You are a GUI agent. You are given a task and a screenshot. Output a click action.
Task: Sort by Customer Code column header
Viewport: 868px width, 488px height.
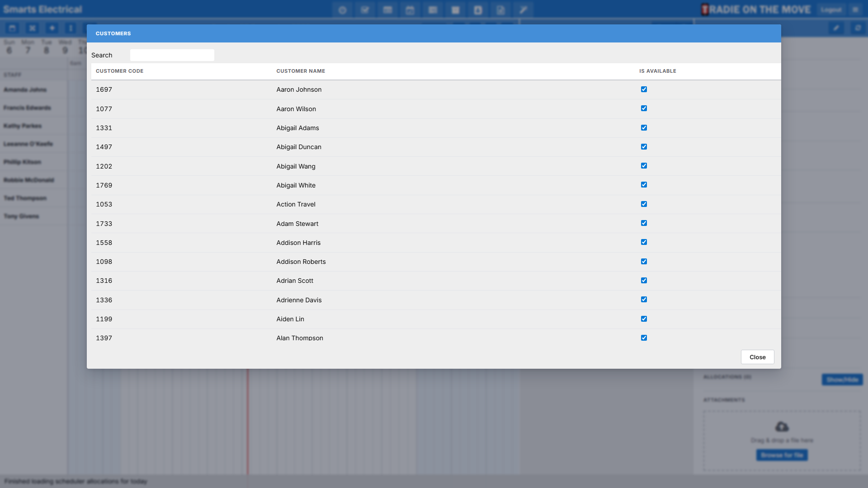(119, 71)
